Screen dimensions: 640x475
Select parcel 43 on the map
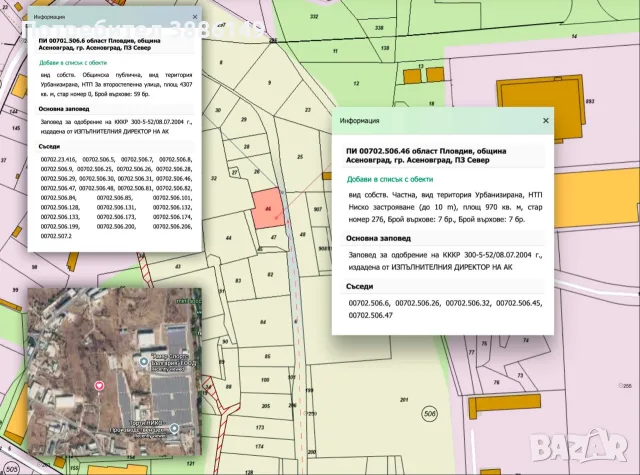point(178,266)
